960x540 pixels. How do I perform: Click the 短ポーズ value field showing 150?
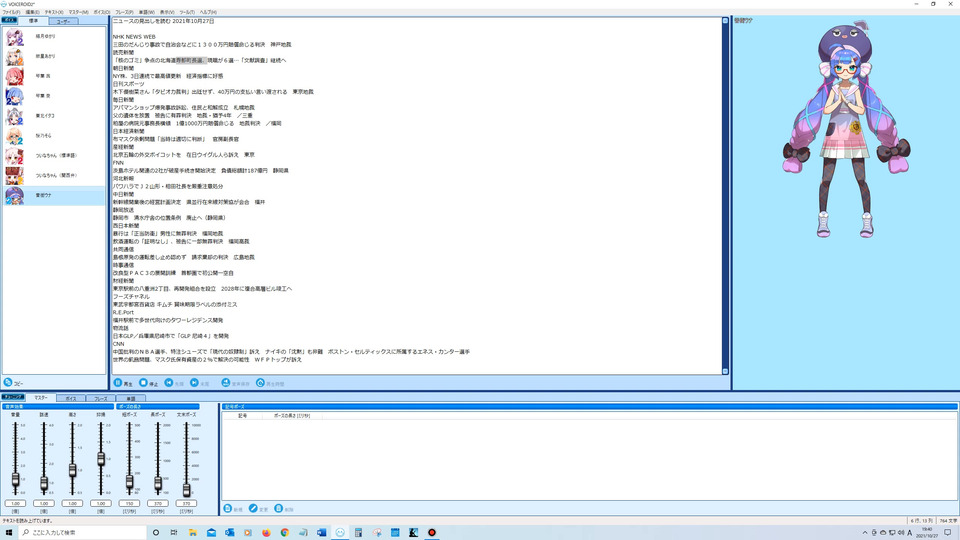coord(129,503)
